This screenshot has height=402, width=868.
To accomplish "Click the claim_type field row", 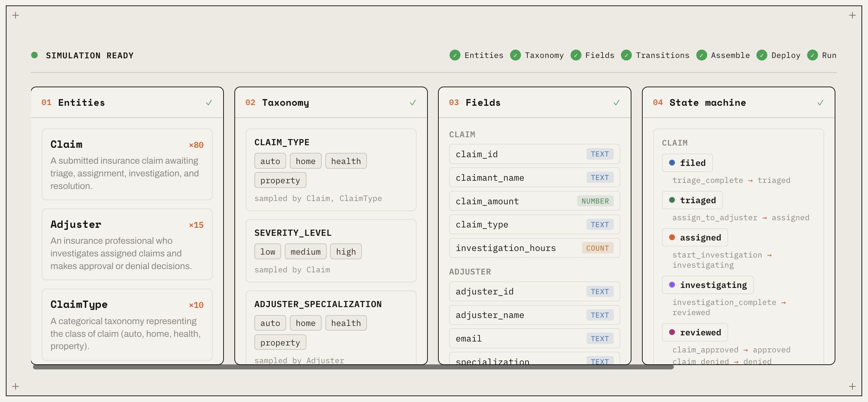I will [535, 225].
